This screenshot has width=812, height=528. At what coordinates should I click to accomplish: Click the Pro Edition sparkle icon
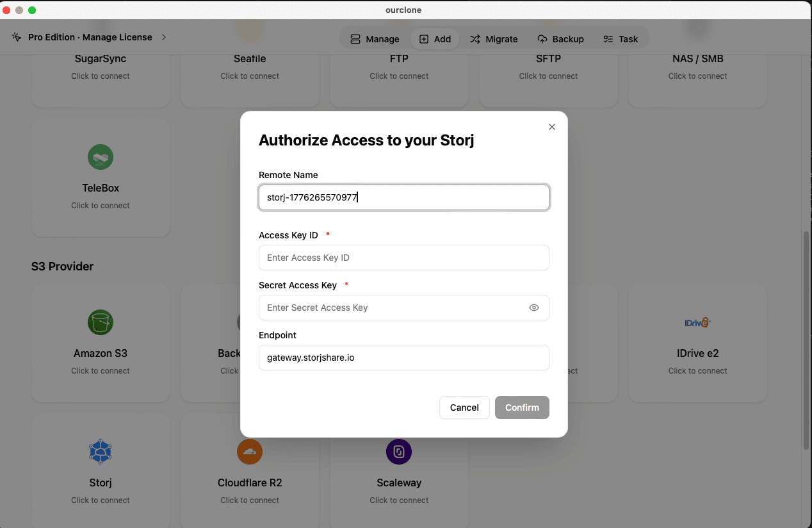pyautogui.click(x=15, y=37)
